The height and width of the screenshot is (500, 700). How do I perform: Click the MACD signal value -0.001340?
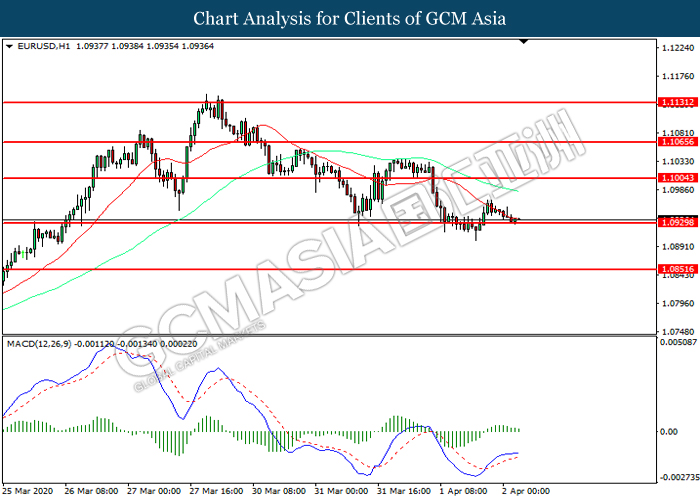(138, 344)
